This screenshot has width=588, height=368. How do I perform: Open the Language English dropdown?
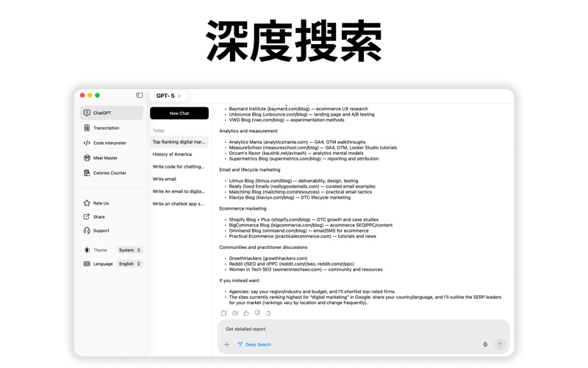tap(130, 264)
